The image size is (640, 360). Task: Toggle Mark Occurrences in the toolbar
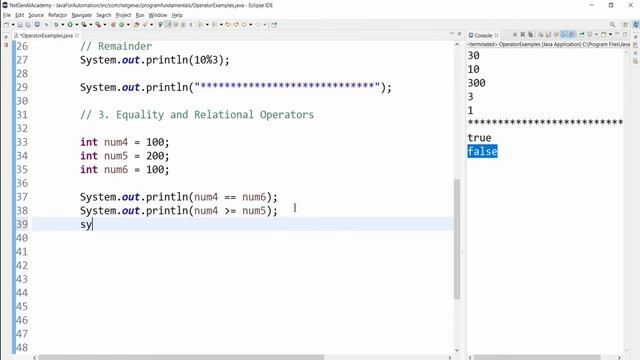169,24
